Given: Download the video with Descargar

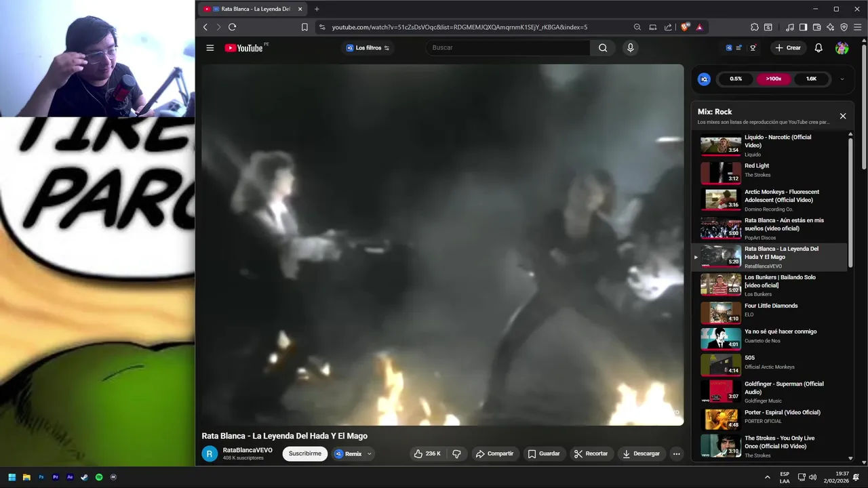Looking at the screenshot, I should [641, 453].
